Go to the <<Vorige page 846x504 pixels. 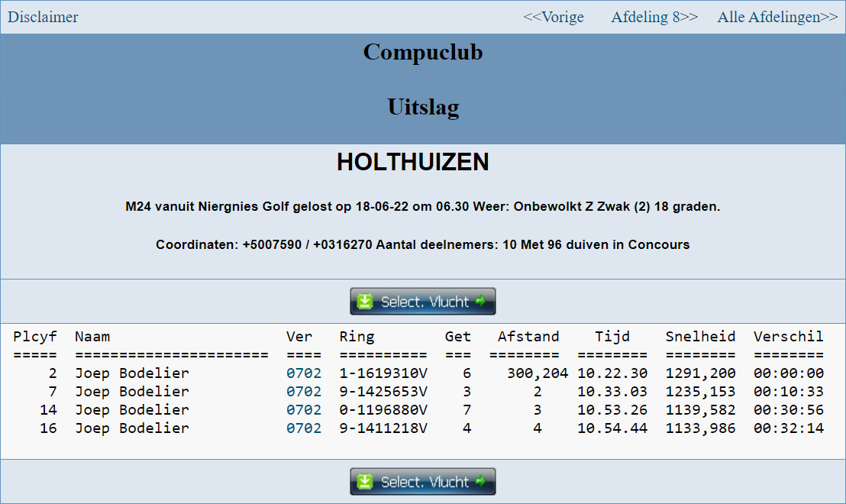(554, 17)
